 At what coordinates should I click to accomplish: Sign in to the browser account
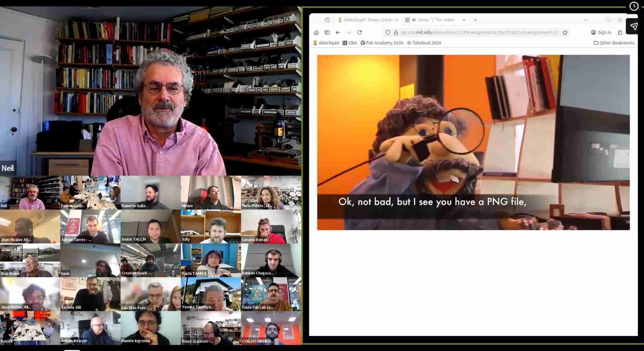click(x=601, y=33)
